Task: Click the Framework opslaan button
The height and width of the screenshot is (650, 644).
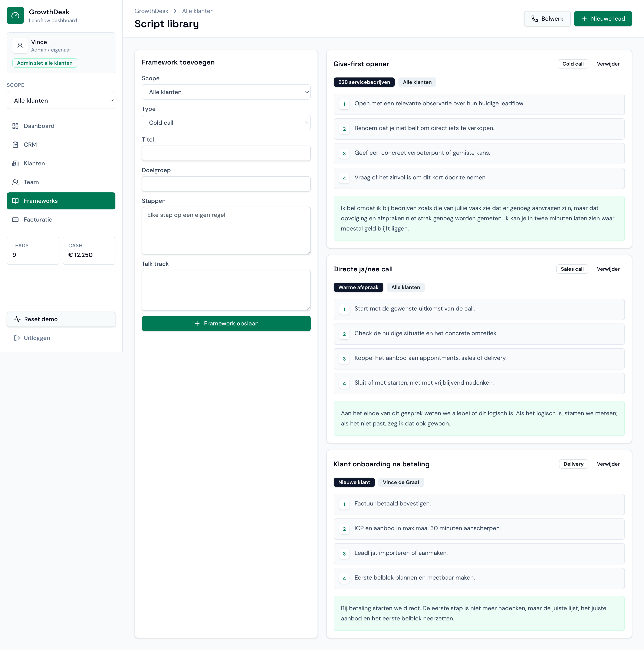Action: (x=226, y=323)
